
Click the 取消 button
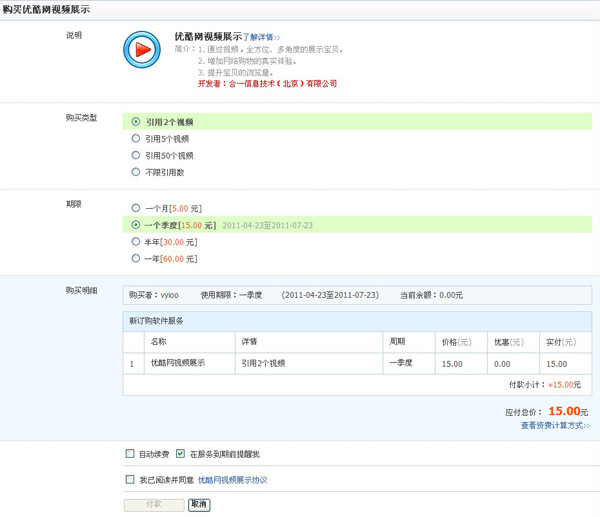tap(199, 505)
